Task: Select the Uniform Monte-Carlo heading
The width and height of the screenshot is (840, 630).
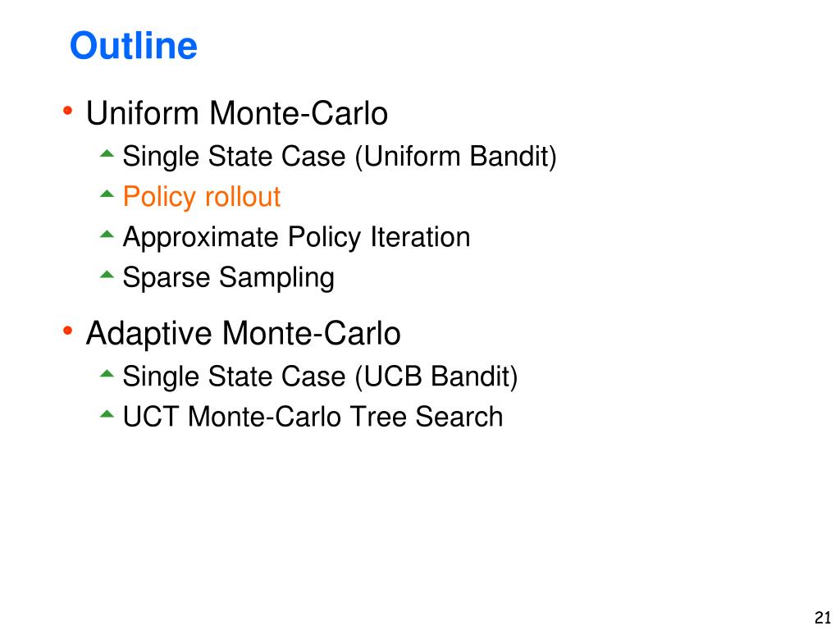Action: click(237, 113)
